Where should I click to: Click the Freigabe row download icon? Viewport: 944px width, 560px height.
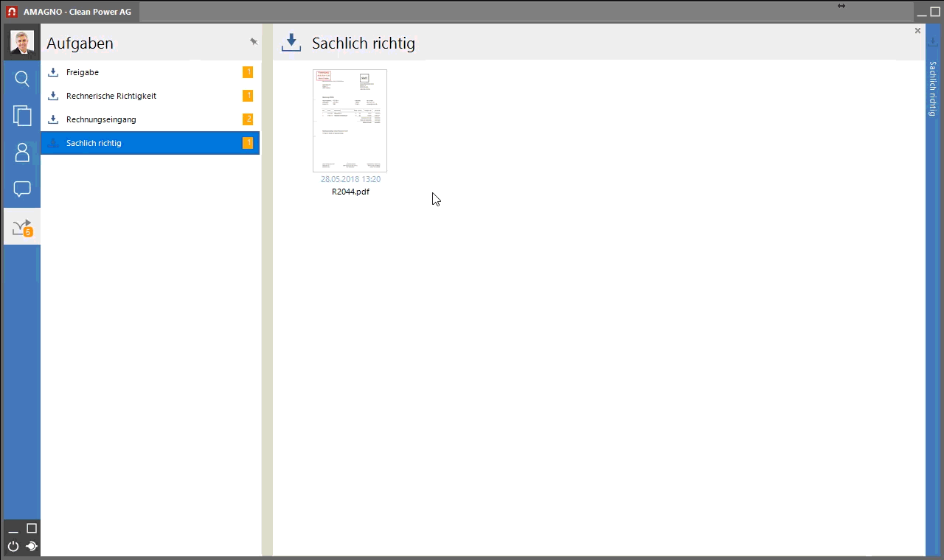point(53,72)
